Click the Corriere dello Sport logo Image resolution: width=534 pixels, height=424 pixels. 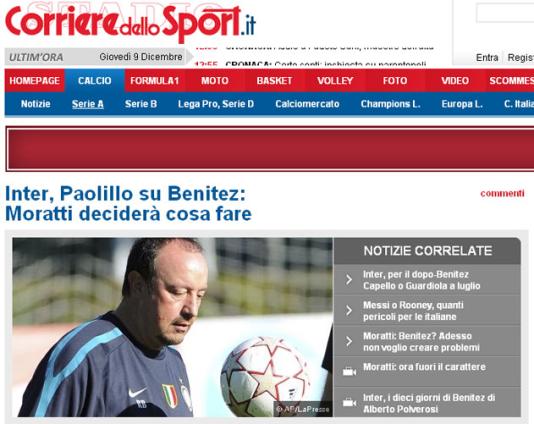(130, 23)
